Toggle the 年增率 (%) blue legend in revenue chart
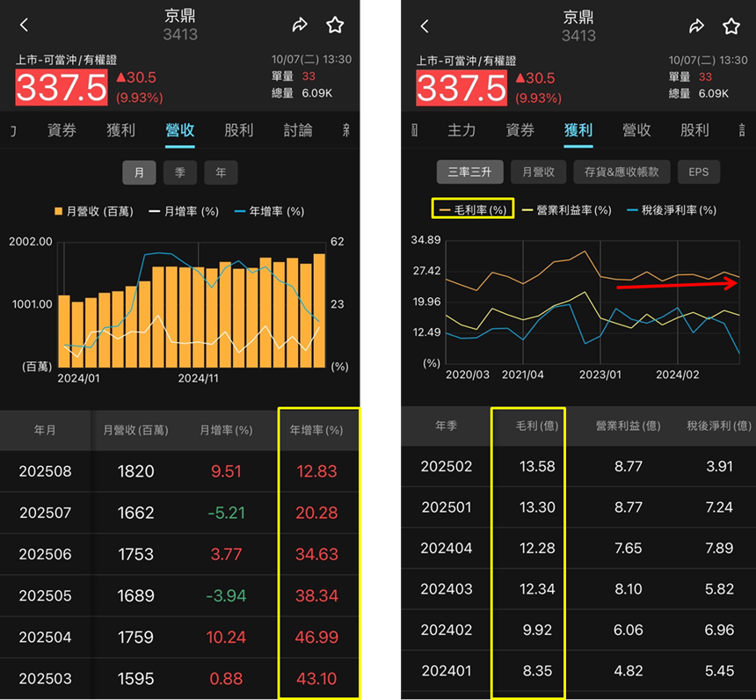 point(269,211)
